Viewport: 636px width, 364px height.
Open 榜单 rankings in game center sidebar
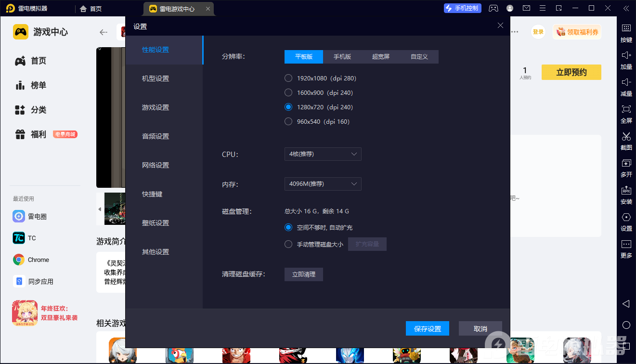(31, 85)
